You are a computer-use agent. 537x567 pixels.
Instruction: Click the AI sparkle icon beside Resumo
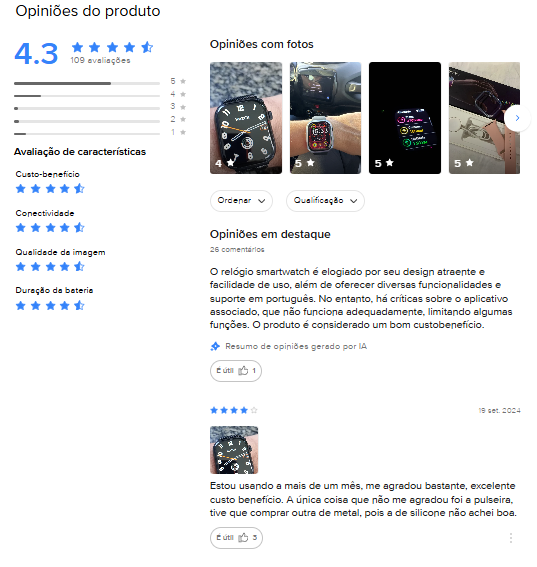point(215,346)
